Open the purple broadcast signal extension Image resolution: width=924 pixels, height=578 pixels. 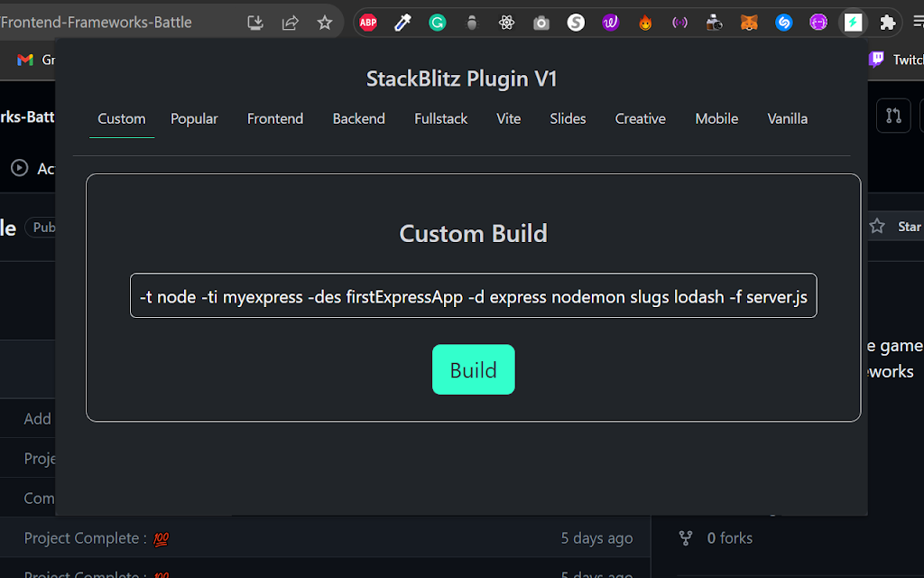pos(680,23)
